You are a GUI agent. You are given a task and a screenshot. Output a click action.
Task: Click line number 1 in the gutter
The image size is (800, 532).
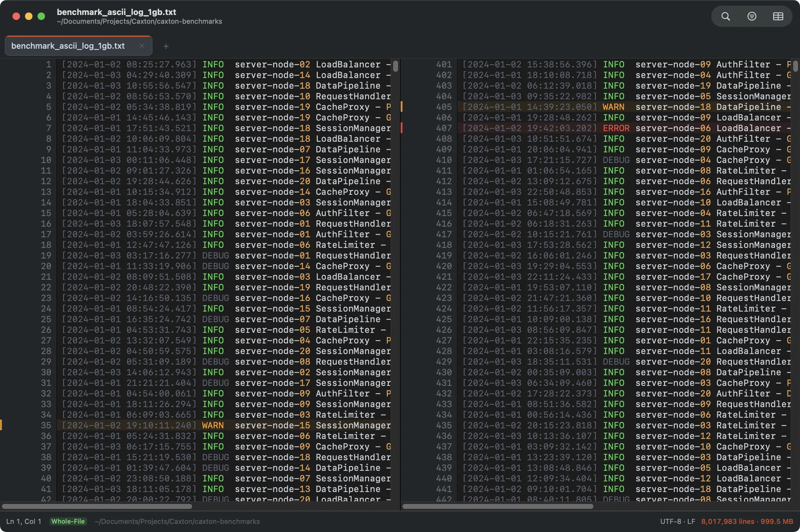[48, 64]
